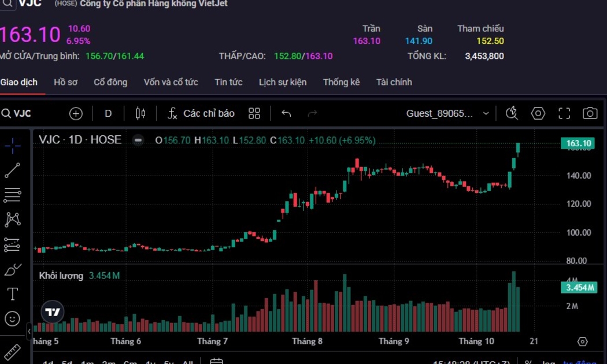Viewport: 607px width, 364px height.
Task: Open the Tài chính tab
Action: point(394,82)
